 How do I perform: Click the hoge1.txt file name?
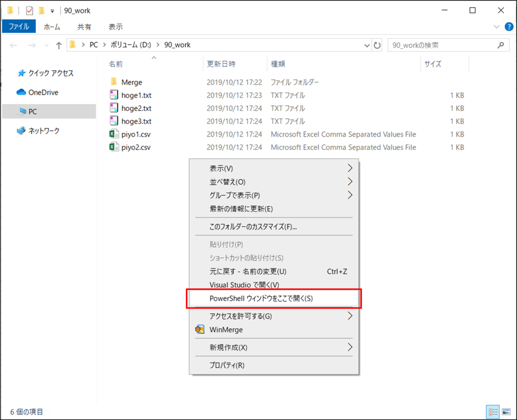tap(136, 95)
